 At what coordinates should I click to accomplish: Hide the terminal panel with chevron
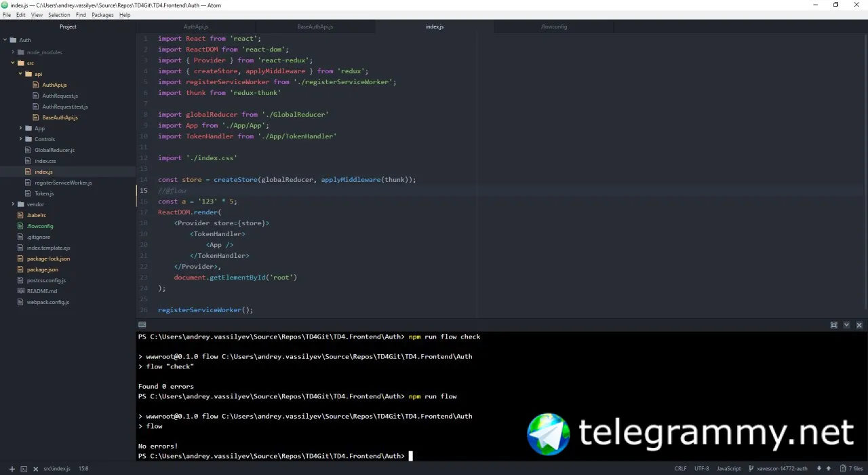[847, 326]
